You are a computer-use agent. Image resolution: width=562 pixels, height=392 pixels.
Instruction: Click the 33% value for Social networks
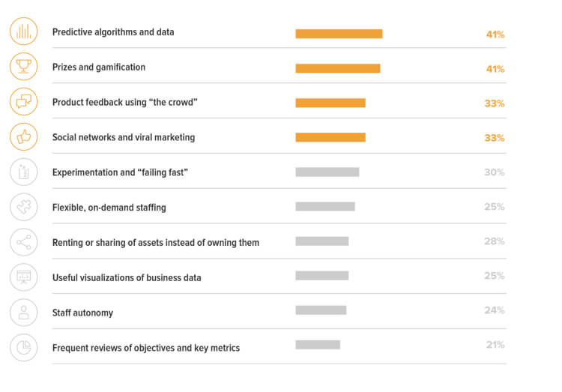click(494, 138)
